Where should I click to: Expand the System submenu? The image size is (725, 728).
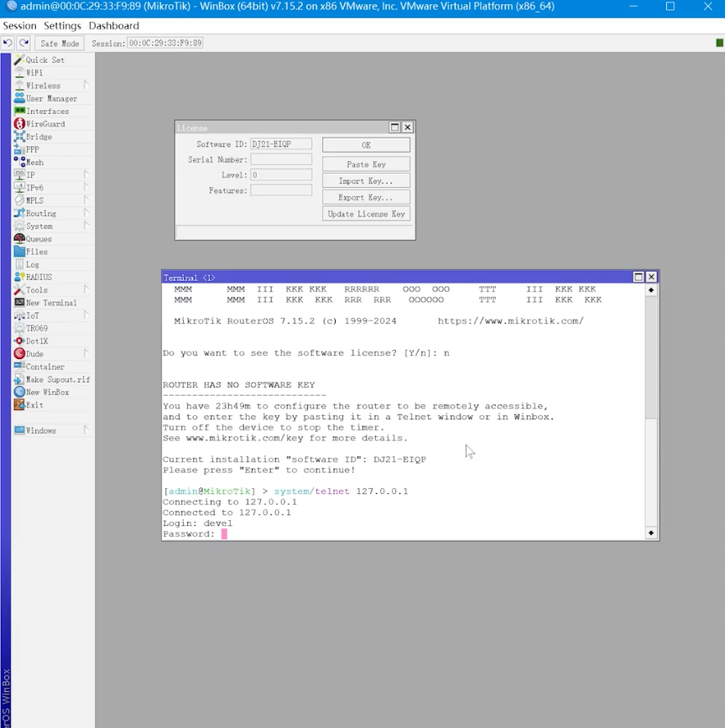pos(86,225)
